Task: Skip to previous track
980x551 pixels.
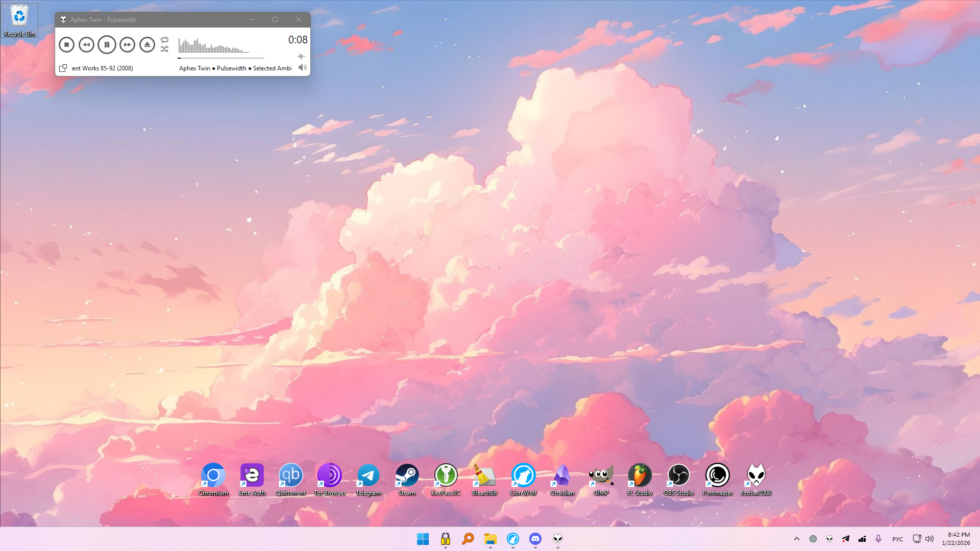Action: click(x=86, y=45)
